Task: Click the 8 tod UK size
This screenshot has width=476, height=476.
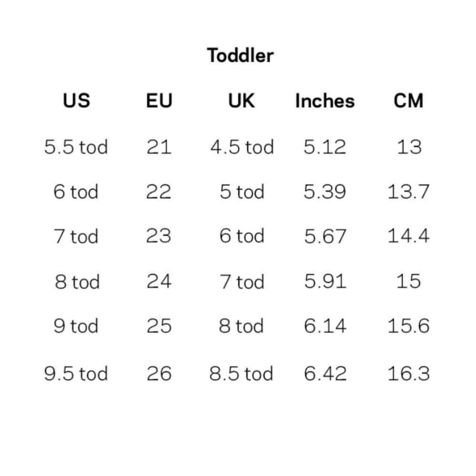Action: click(241, 326)
